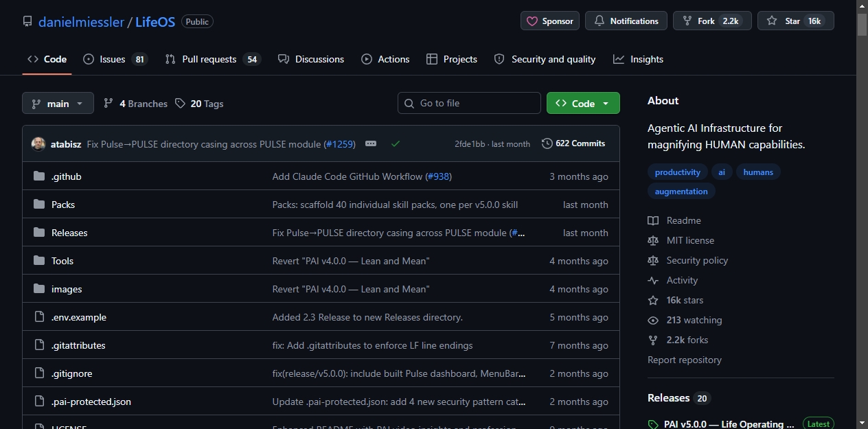View the 2.2k forks link
The width and height of the screenshot is (868, 429).
(x=678, y=340)
